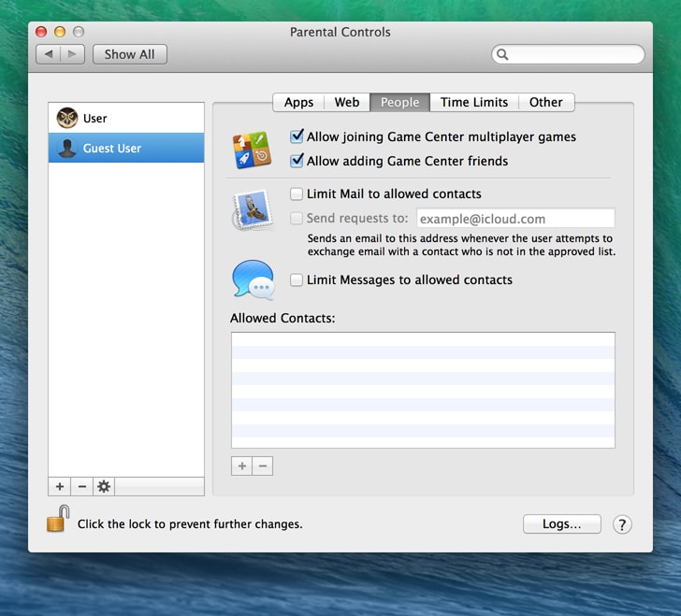Click the example@icloud.com email field
Viewport: 681px width, 616px height.
click(x=515, y=219)
